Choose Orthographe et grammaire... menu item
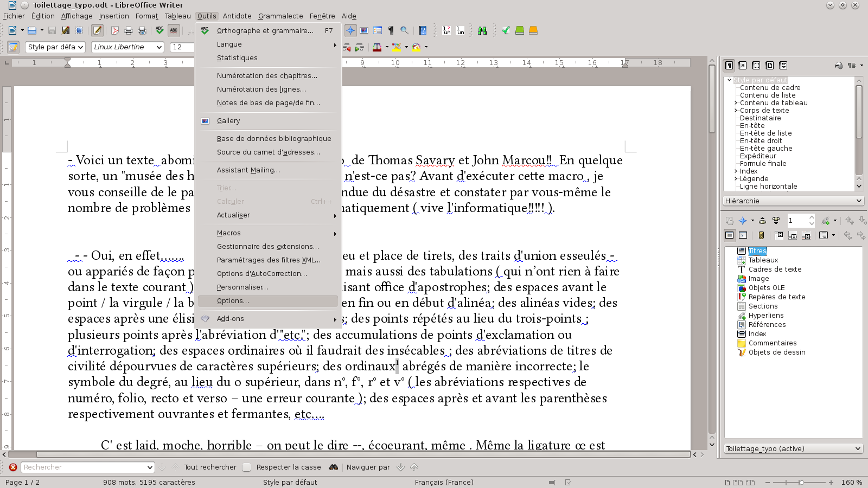The image size is (868, 488). [x=268, y=31]
